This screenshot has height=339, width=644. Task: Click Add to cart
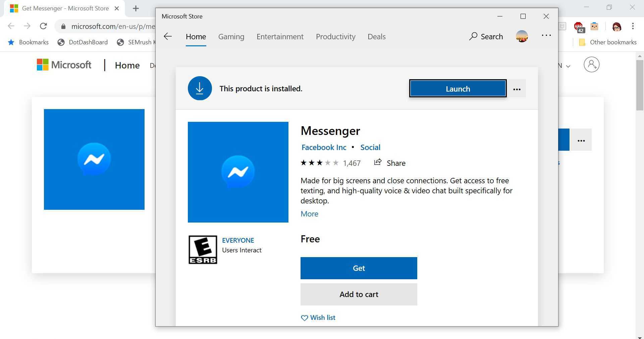click(x=359, y=294)
